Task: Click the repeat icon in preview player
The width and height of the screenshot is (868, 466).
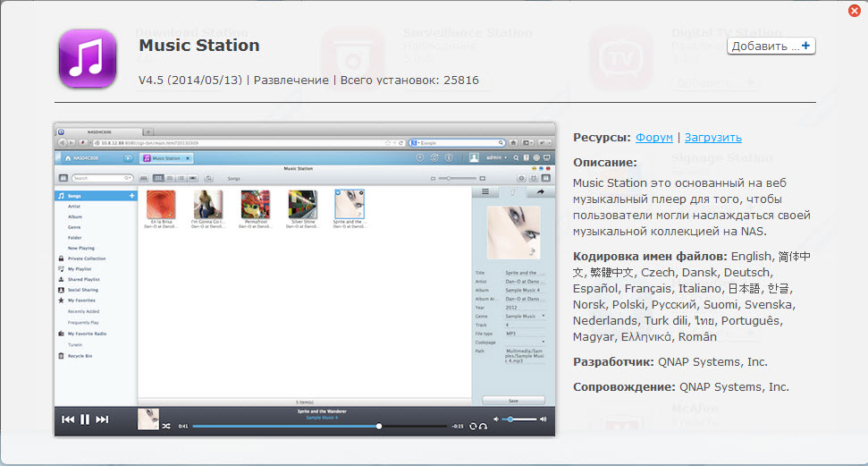Action: pos(473,426)
